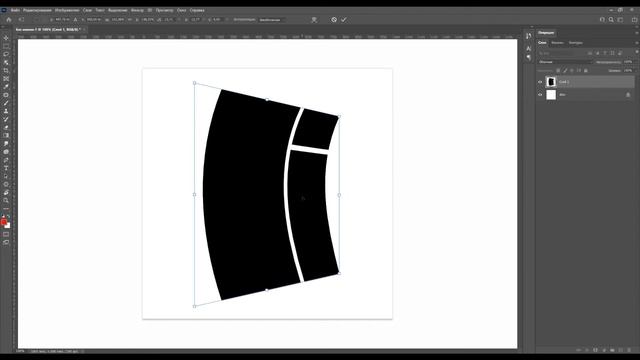Hide Слой 1 layer visibility eye
Viewport: 640px width, 360px height.
[x=540, y=82]
